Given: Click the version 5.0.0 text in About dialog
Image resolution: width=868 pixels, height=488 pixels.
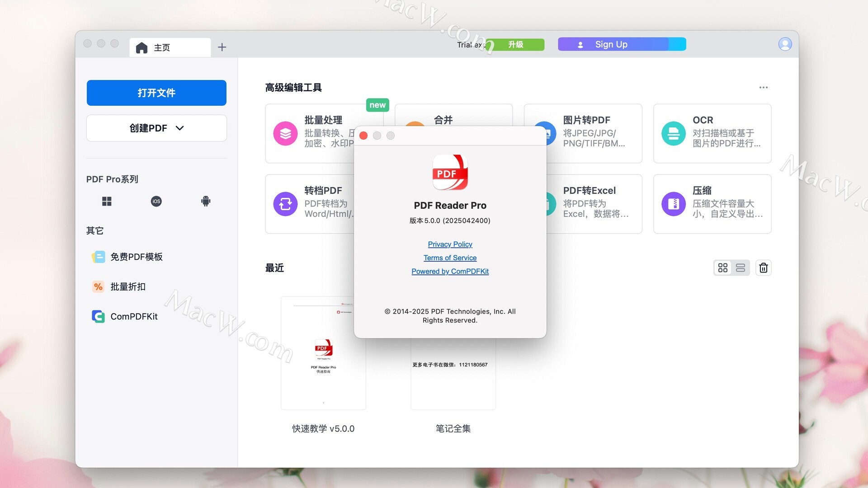Looking at the screenshot, I should click(450, 221).
